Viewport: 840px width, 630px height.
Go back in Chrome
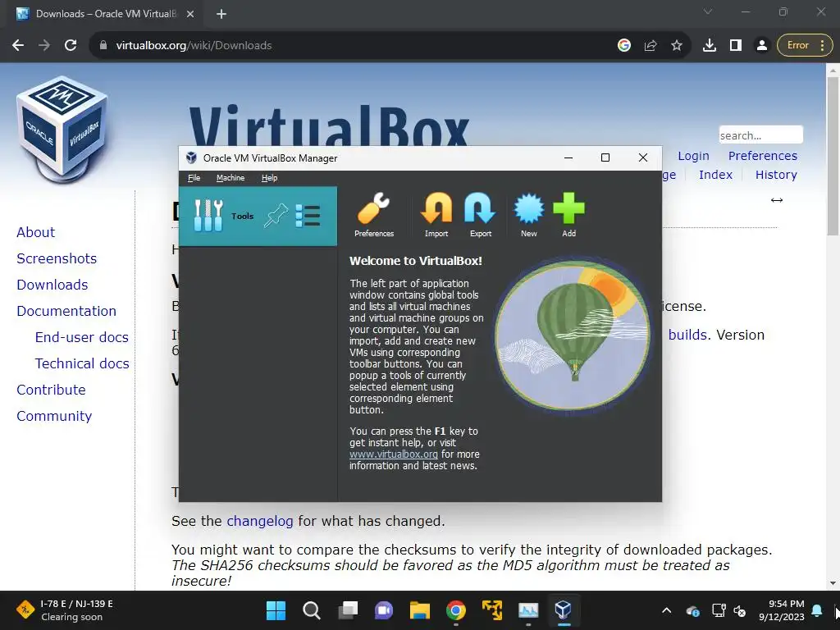coord(18,46)
